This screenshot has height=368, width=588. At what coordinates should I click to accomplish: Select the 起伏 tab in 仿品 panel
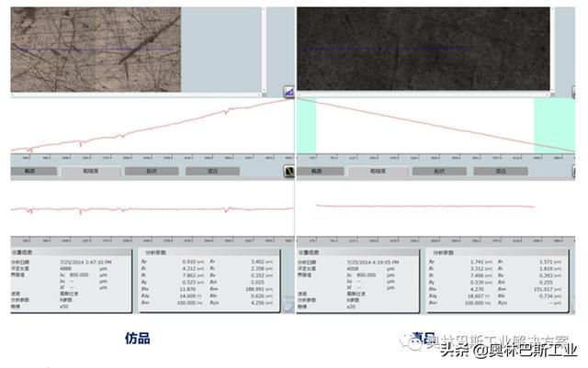coord(152,172)
